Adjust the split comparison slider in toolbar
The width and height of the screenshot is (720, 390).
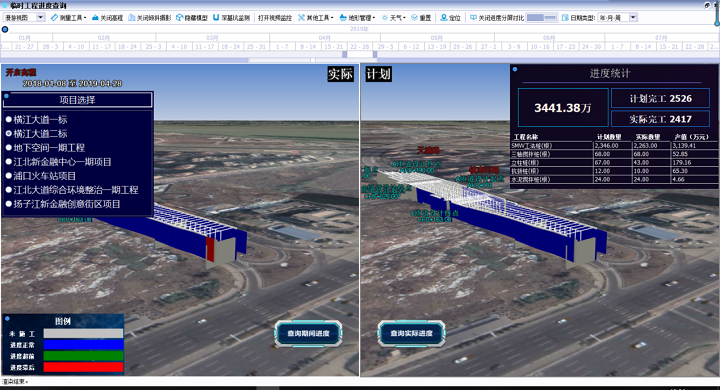(x=542, y=17)
